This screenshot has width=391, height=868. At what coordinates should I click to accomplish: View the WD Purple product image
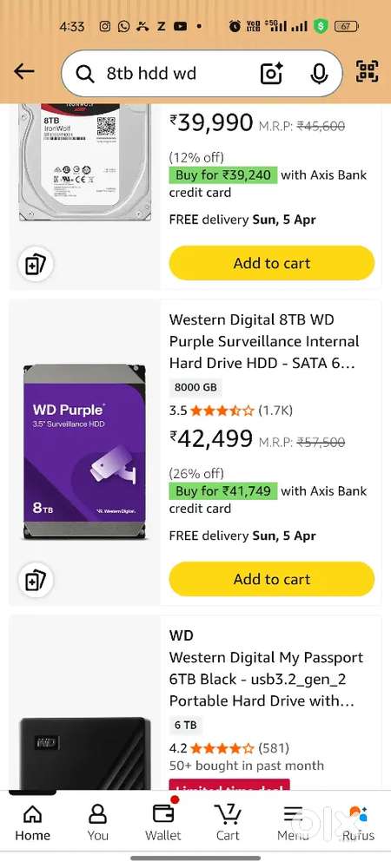pyautogui.click(x=84, y=451)
